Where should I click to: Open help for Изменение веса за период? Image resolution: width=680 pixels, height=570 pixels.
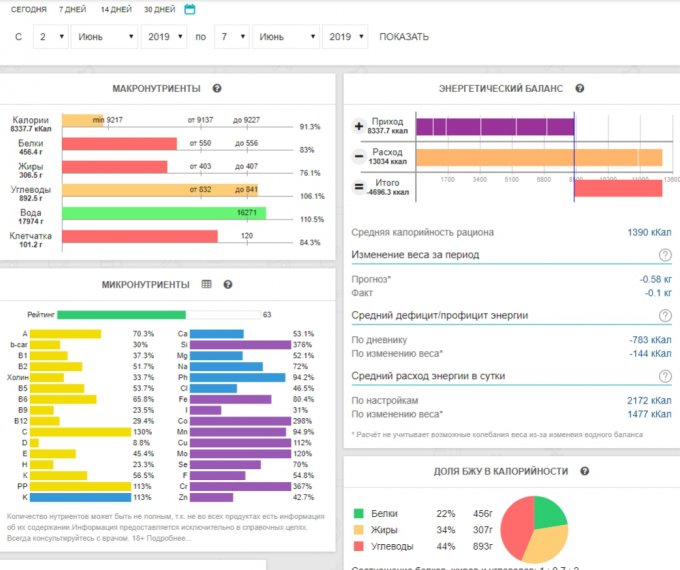point(664,254)
